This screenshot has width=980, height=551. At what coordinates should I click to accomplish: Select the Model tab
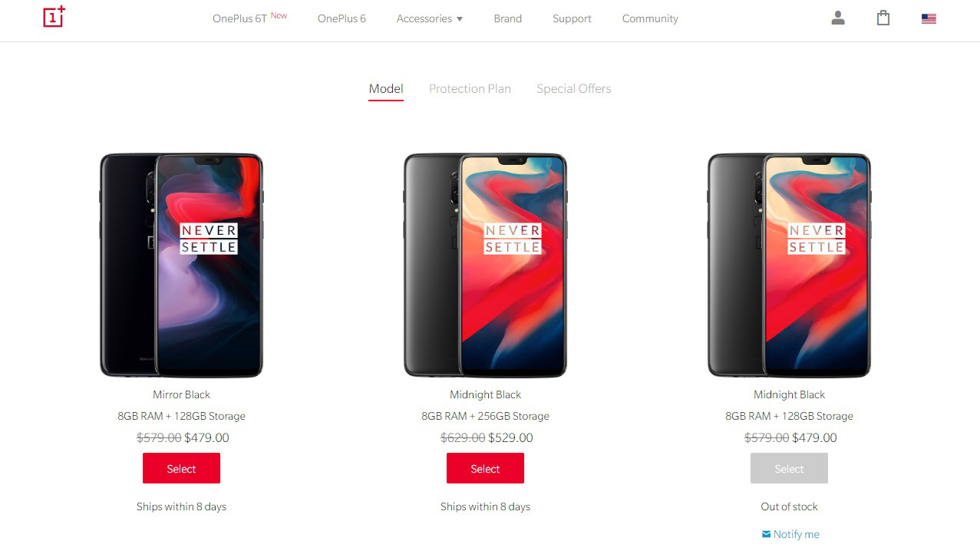pyautogui.click(x=386, y=89)
